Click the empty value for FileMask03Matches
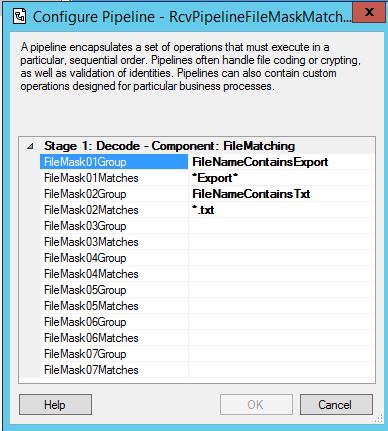Screen dimensions: 388x431 [x=282, y=242]
